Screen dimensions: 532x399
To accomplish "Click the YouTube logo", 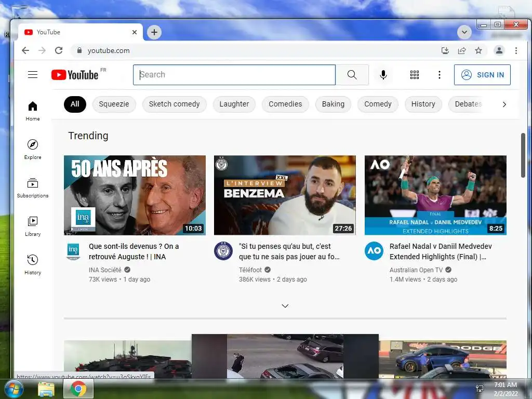I will (75, 75).
